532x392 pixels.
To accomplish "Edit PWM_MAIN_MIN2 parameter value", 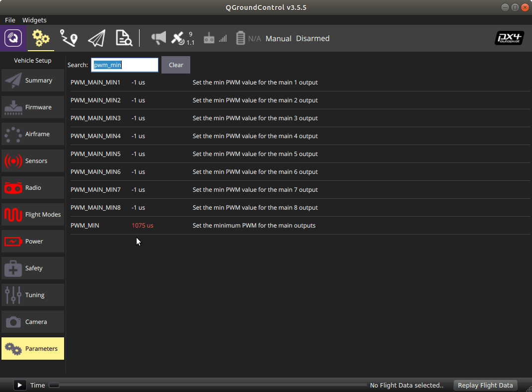I will 138,100.
